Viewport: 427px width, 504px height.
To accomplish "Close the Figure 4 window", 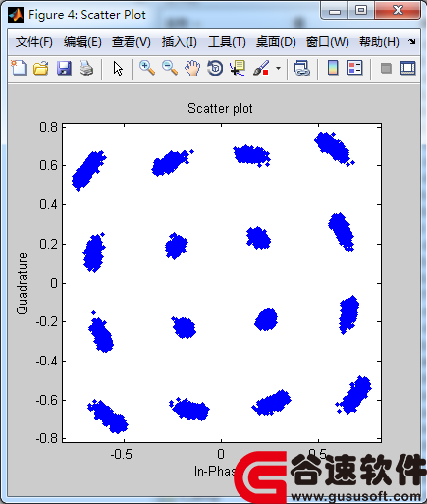I will coord(398,11).
